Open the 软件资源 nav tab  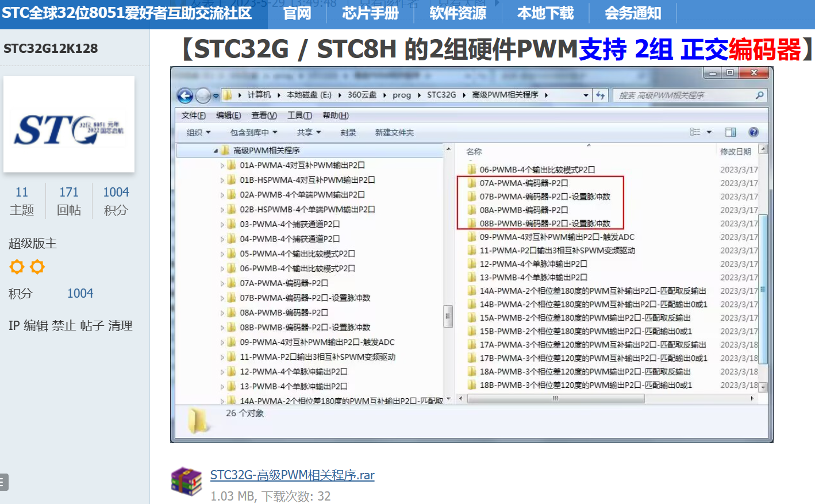[x=458, y=13]
